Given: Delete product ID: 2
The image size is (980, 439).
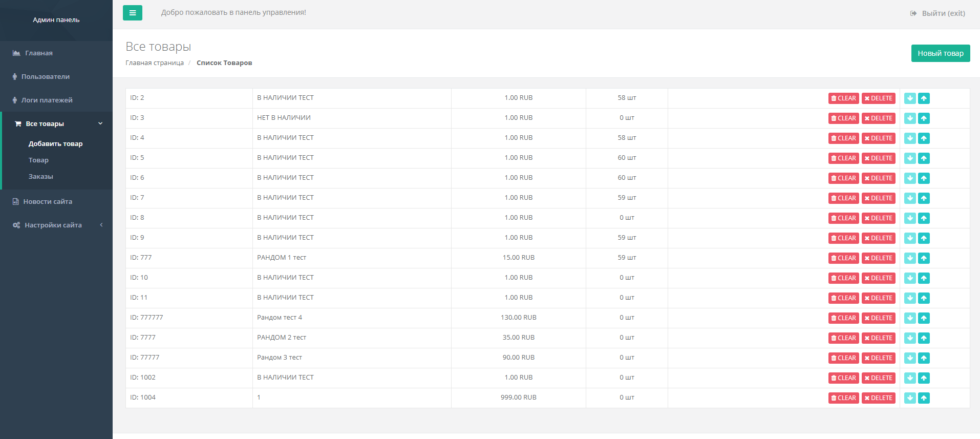Looking at the screenshot, I should 879,98.
